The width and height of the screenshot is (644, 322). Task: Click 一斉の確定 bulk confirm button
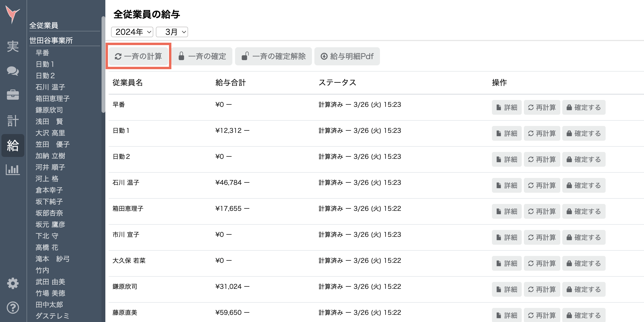[x=202, y=56]
